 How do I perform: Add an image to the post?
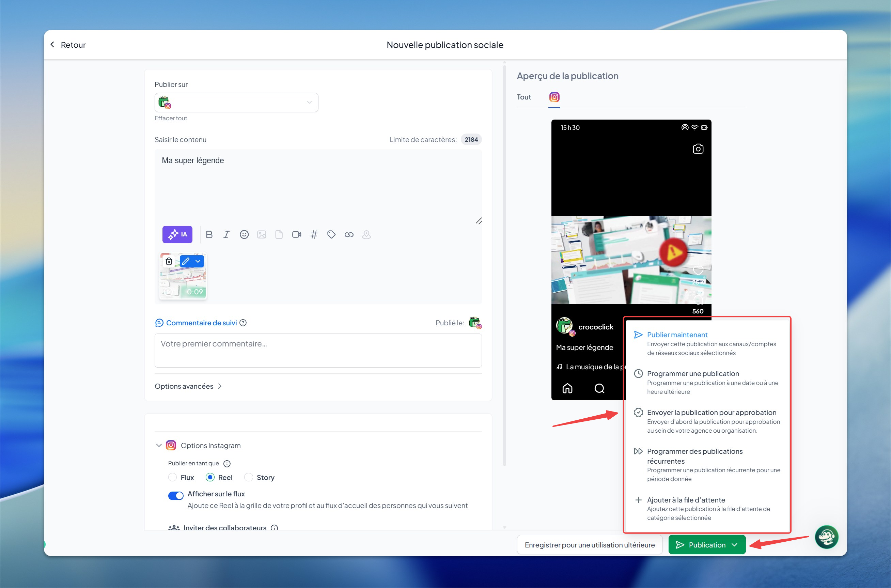click(x=262, y=234)
